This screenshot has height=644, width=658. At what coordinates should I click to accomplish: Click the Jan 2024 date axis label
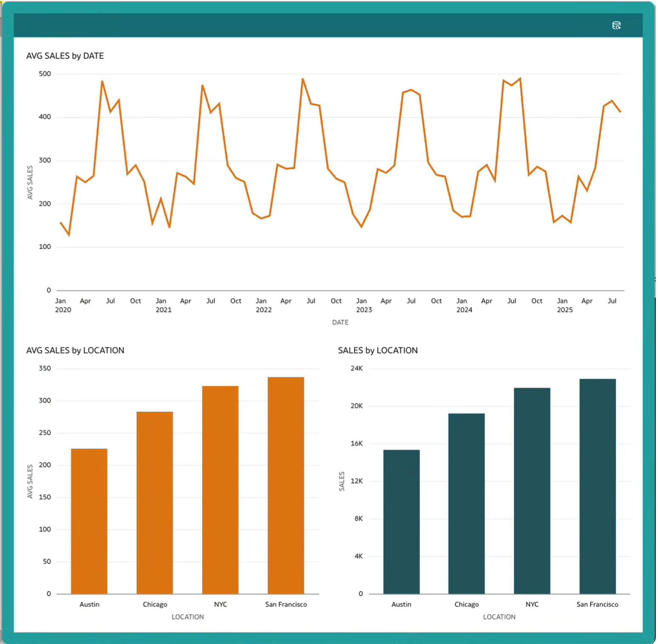[464, 305]
